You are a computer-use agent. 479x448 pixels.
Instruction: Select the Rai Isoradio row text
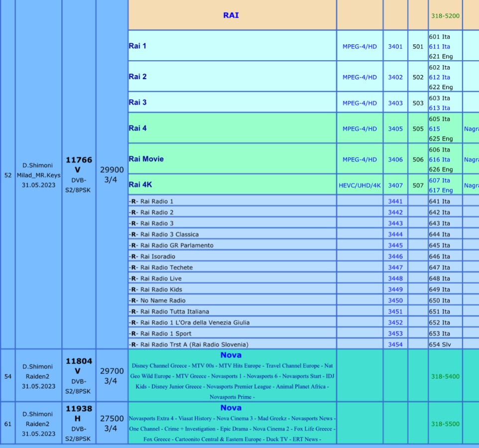[x=152, y=256]
